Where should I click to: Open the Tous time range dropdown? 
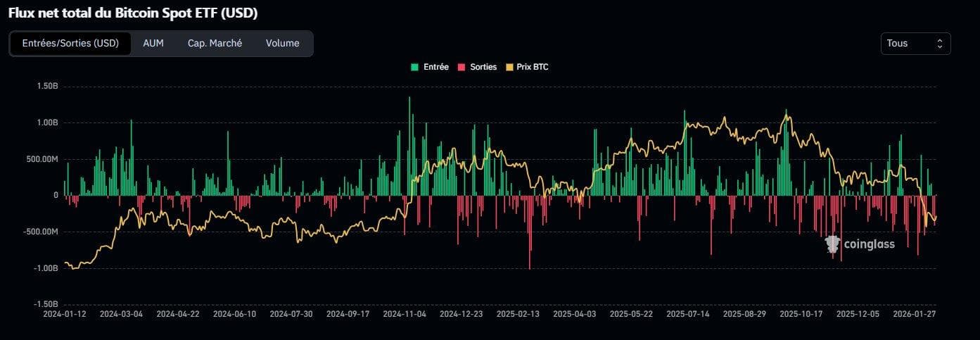click(915, 44)
